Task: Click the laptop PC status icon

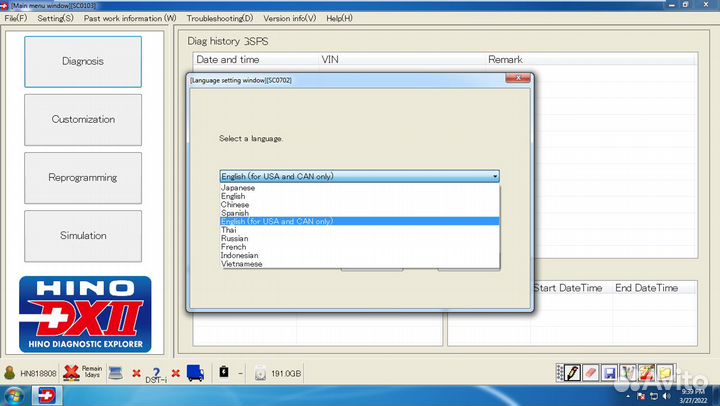Action: coord(116,373)
